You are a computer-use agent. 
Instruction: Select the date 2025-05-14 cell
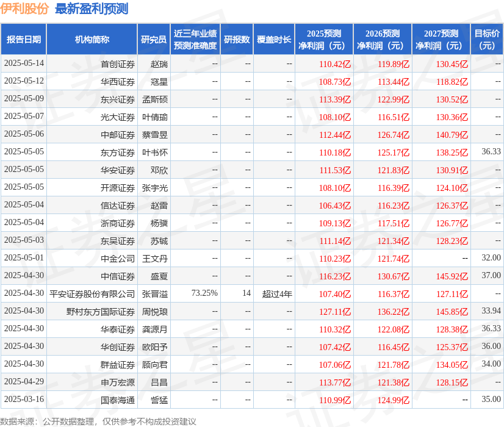pyautogui.click(x=24, y=63)
